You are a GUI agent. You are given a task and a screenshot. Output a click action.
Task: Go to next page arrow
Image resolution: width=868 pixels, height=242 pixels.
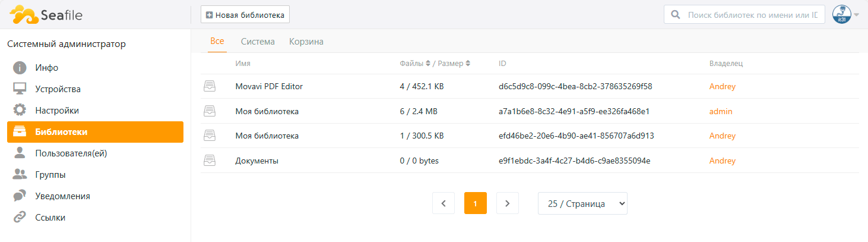(x=508, y=203)
